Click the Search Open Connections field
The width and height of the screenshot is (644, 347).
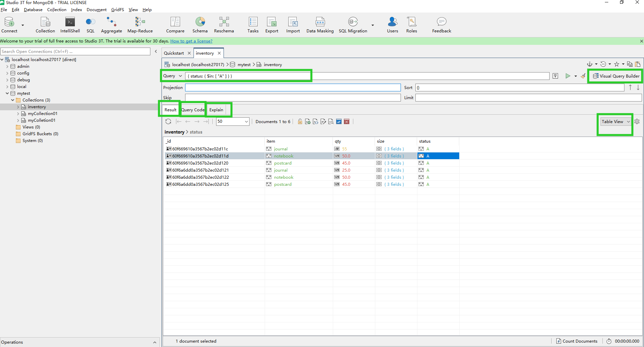tap(75, 51)
